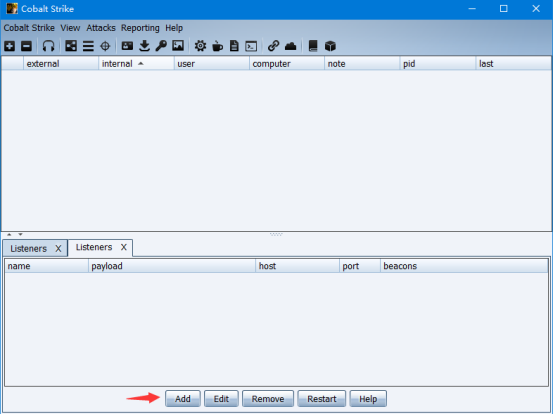This screenshot has height=415, width=553.
Task: Open the Cobalt Strike menu
Action: (29, 28)
